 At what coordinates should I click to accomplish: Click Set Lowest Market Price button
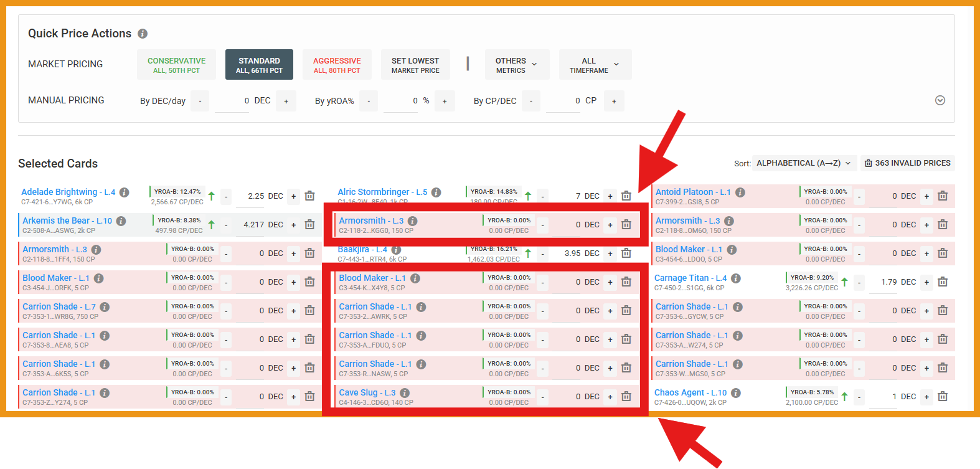pyautogui.click(x=415, y=65)
